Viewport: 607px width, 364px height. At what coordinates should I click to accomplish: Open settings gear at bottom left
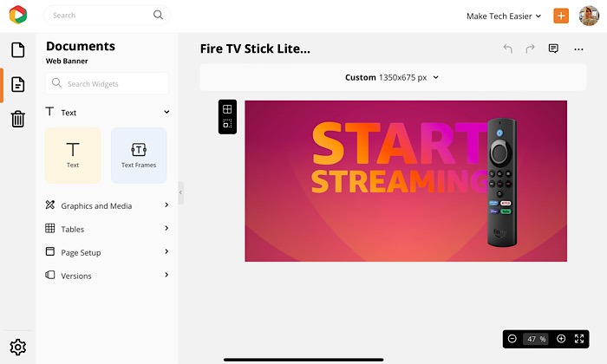click(18, 347)
